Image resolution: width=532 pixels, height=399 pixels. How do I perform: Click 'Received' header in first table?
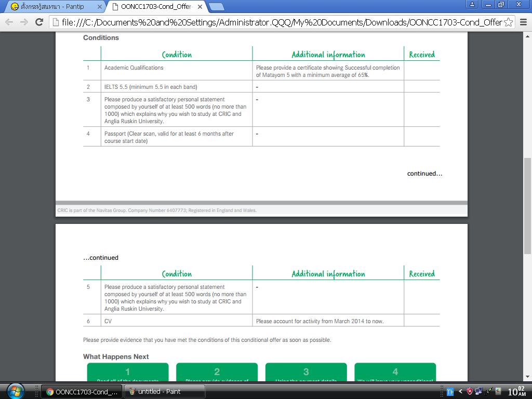click(x=422, y=54)
